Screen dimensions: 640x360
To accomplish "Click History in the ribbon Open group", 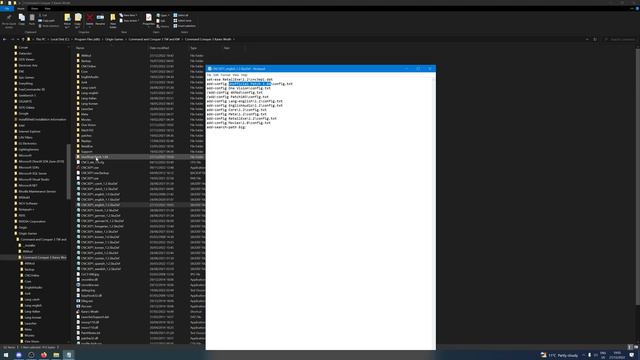I will [163, 26].
